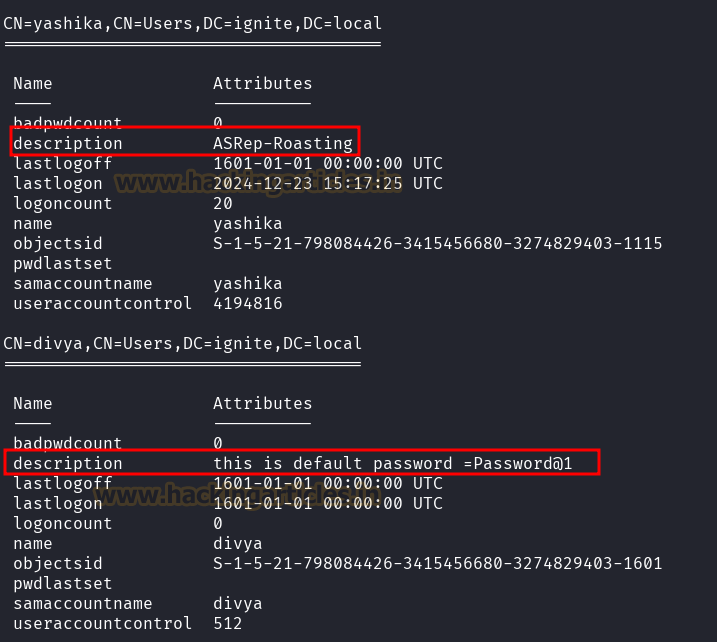Select yashika's objectsid value ending in 1115

438,243
